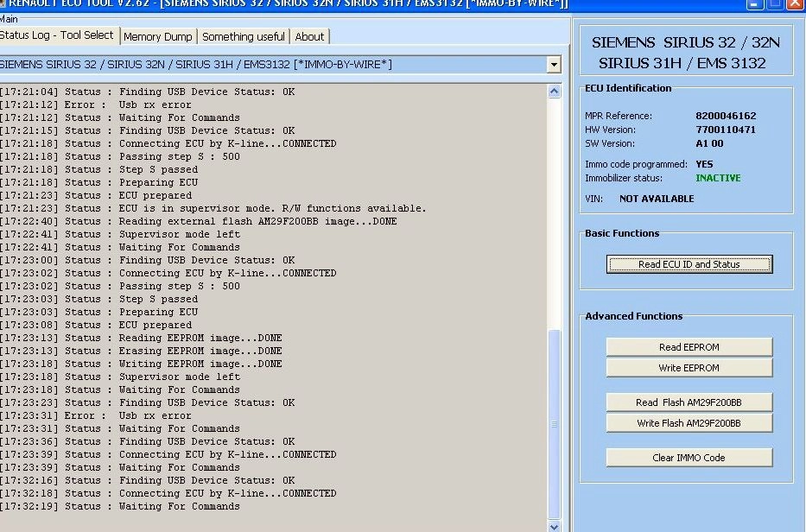Select the 17:21:04 Finding USB Device line
806x532 pixels.
(x=148, y=92)
